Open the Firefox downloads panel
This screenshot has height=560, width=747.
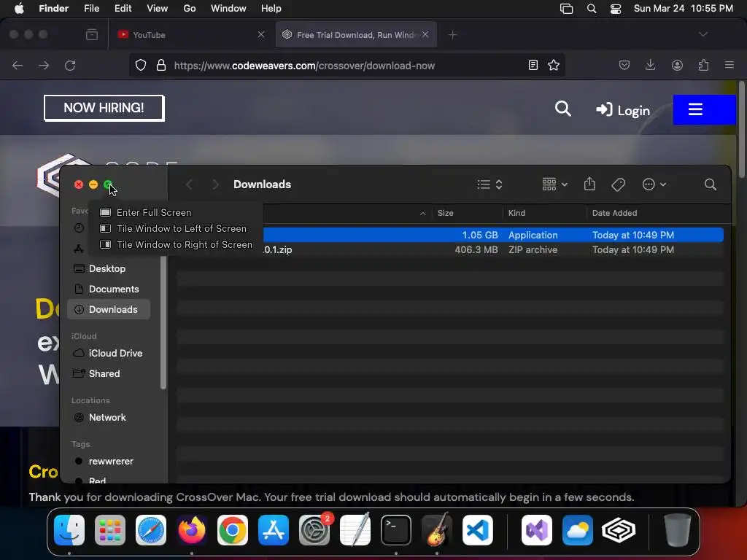point(650,65)
